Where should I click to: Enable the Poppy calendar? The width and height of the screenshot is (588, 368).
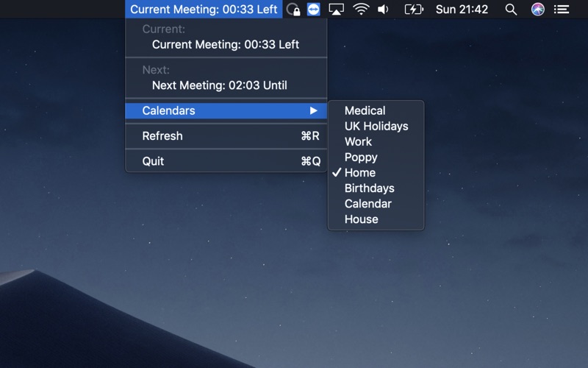[376, 157]
